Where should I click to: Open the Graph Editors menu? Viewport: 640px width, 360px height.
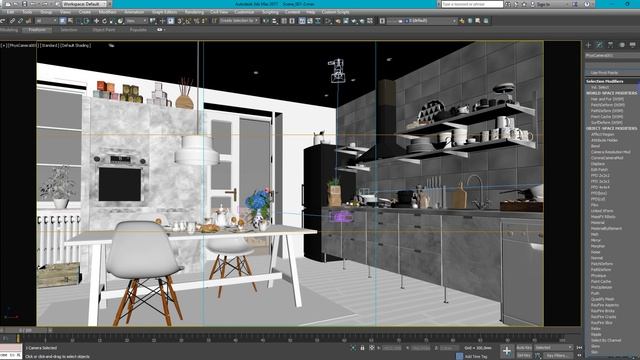(164, 12)
